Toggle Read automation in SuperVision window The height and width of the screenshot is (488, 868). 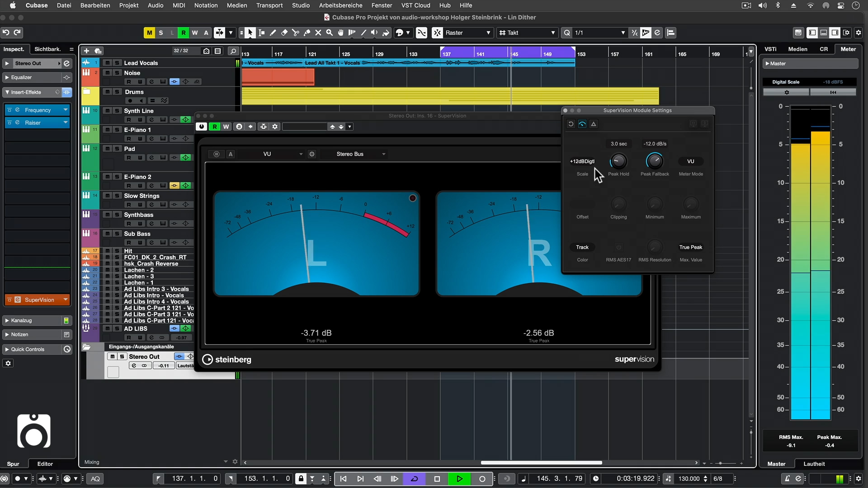(x=215, y=127)
